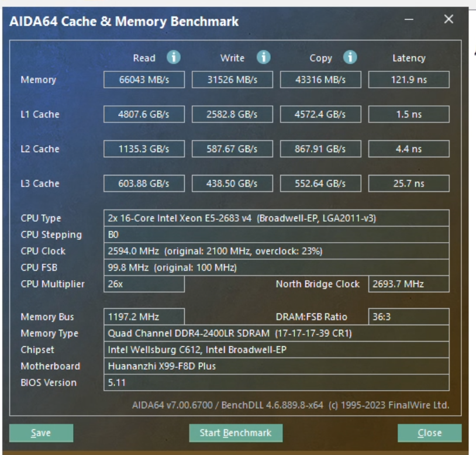The height and width of the screenshot is (455, 476).
Task: Select the L1 Cache read value 4807.6 GB/s
Action: pyautogui.click(x=144, y=114)
